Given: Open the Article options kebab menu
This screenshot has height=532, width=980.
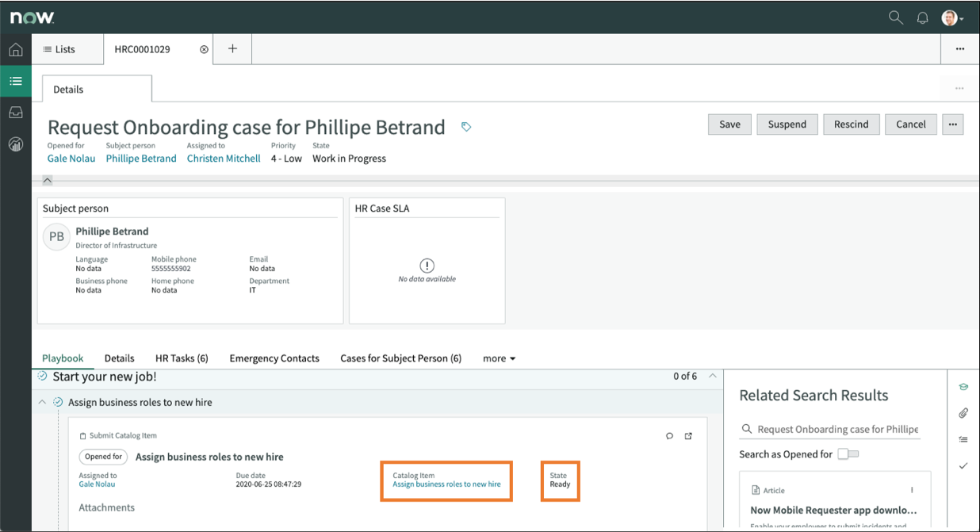Looking at the screenshot, I should coord(912,490).
